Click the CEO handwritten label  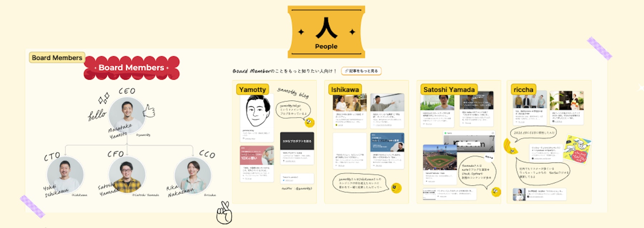(x=127, y=91)
